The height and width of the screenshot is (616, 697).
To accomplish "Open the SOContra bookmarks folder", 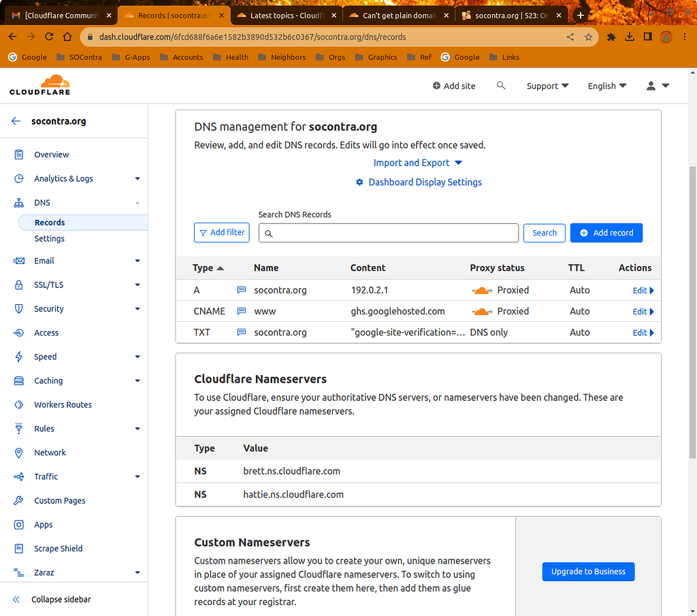I will point(80,57).
